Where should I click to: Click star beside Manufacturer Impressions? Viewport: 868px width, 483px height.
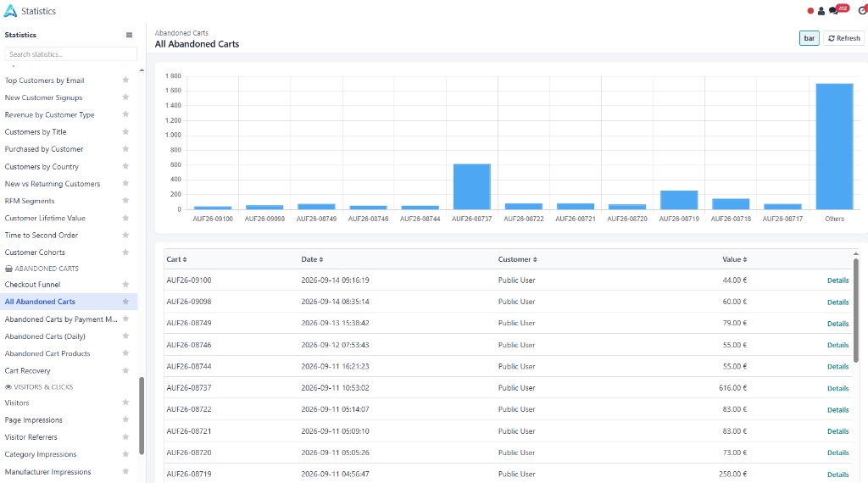tap(125, 471)
